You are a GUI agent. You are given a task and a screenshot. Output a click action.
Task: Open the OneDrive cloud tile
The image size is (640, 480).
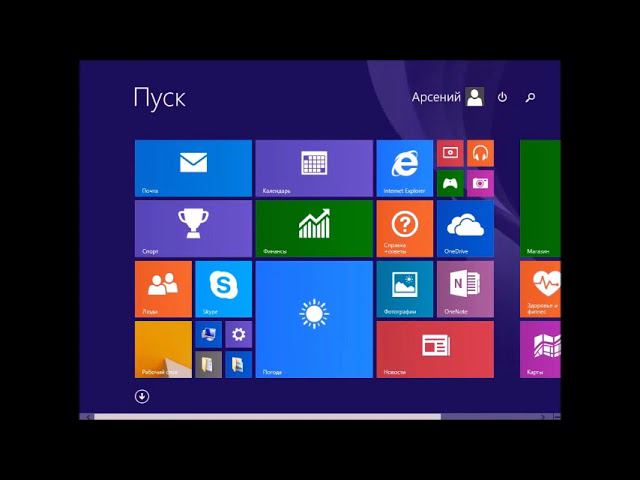pos(465,229)
